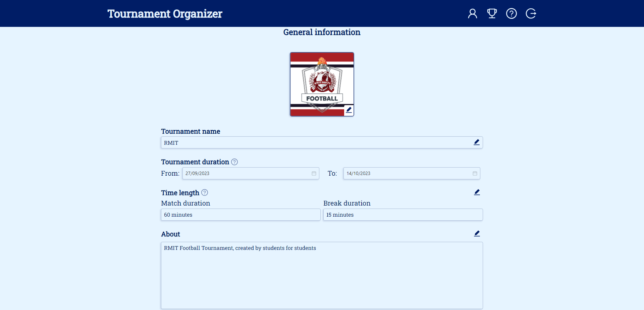Viewport: 644px width, 310px height.
Task: Click the Break duration field showing 15 minutes
Action: (x=403, y=215)
